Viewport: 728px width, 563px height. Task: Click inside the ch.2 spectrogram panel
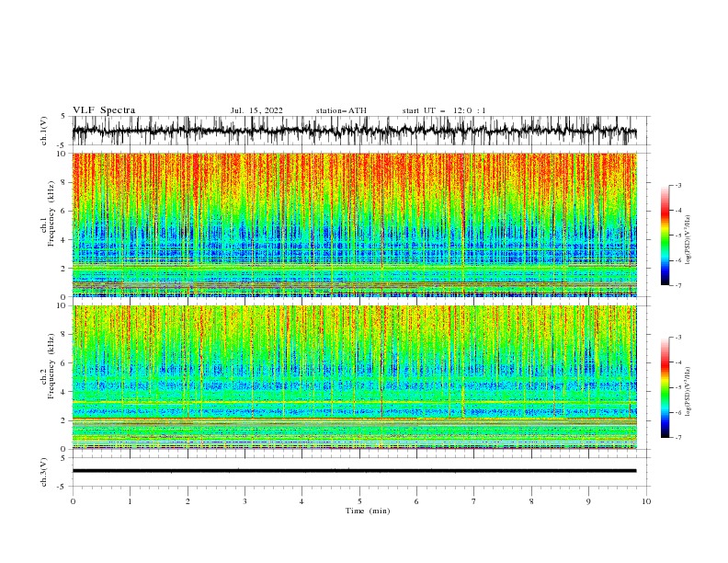355,377
